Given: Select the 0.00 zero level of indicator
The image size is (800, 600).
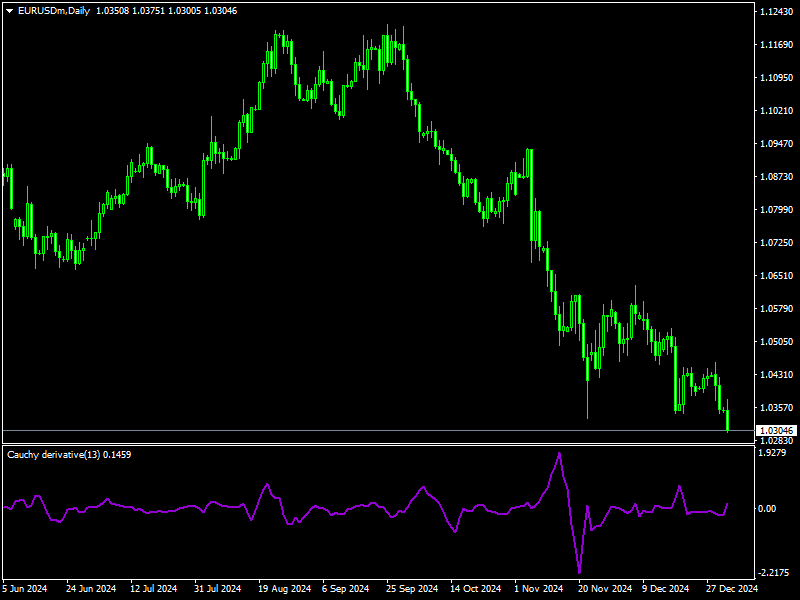Looking at the screenshot, I should coord(766,508).
